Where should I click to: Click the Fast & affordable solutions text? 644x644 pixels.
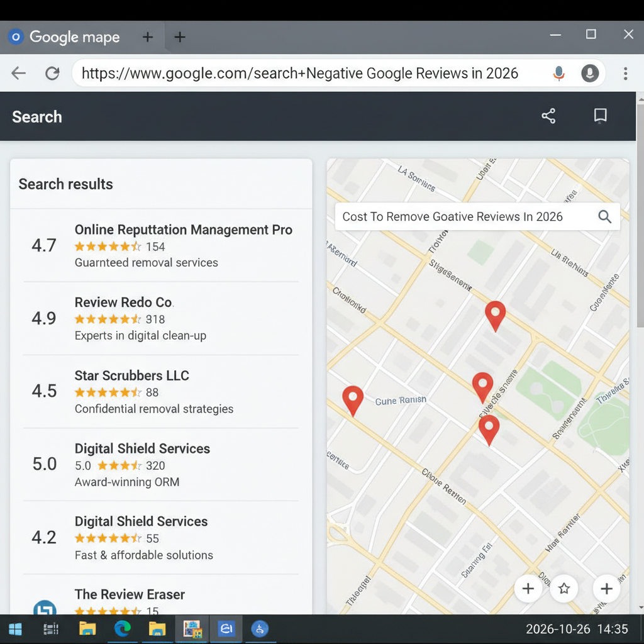coord(144,555)
